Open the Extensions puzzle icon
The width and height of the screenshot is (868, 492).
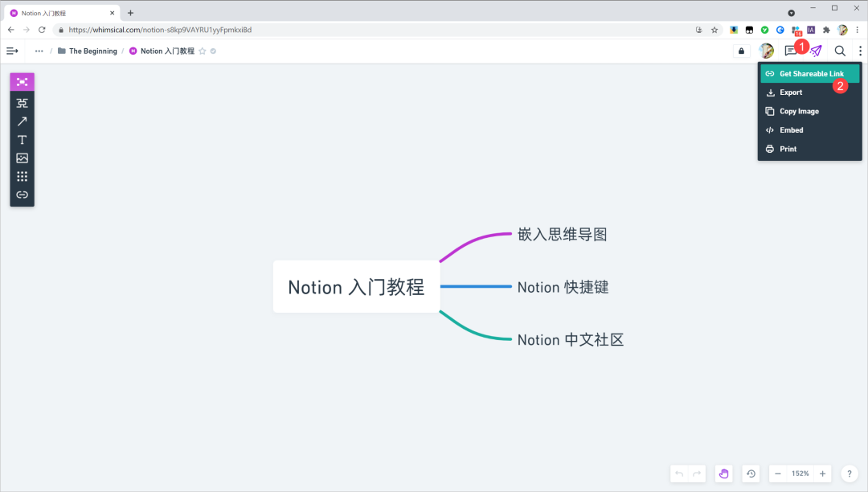point(826,30)
